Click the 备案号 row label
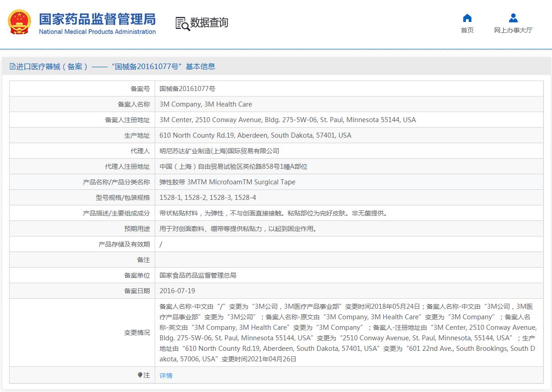This screenshot has height=392, width=552. click(x=140, y=89)
